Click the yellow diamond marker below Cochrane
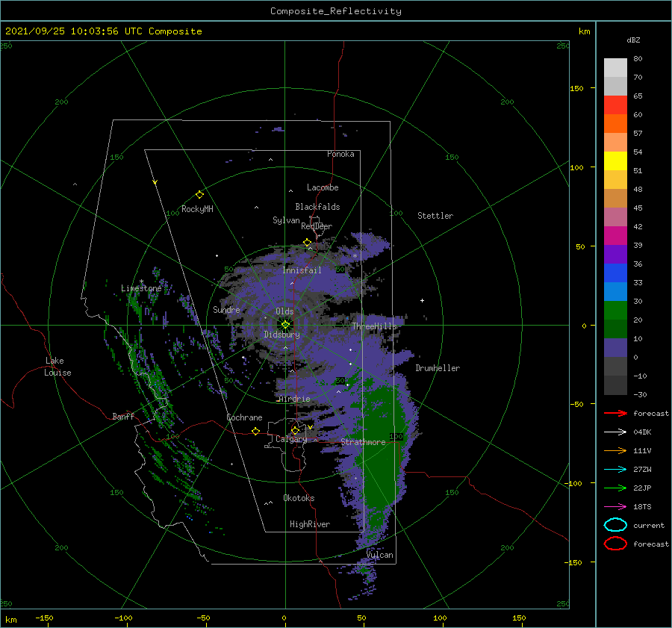The height and width of the screenshot is (628, 672). tap(255, 431)
